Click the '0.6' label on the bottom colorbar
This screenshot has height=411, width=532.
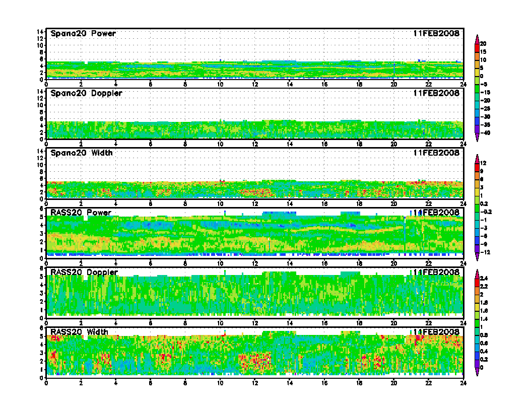pyautogui.click(x=484, y=343)
